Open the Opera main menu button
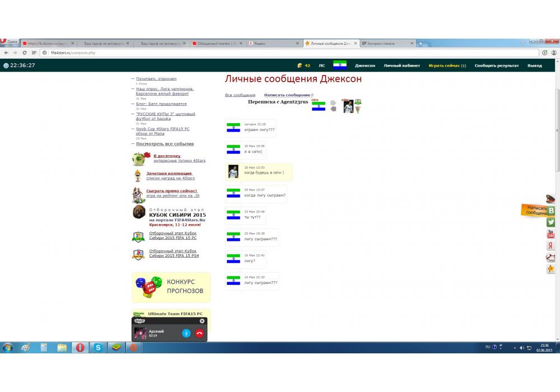 pyautogui.click(x=10, y=43)
